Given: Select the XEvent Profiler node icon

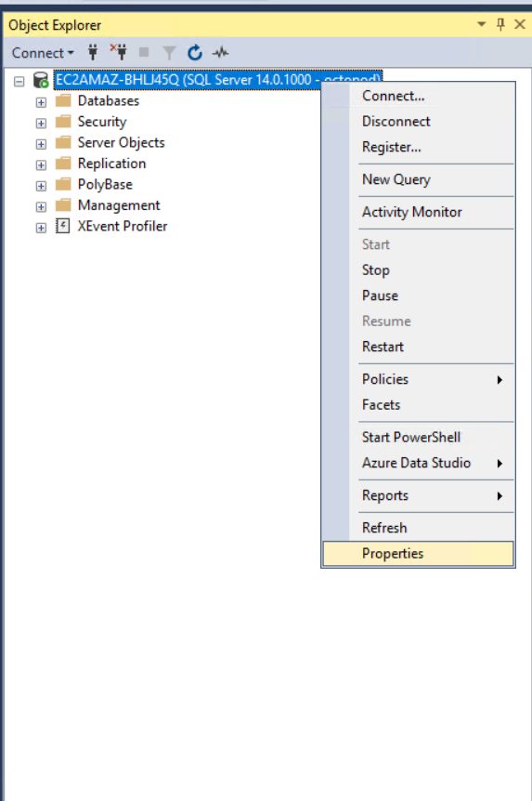Looking at the screenshot, I should (62, 226).
